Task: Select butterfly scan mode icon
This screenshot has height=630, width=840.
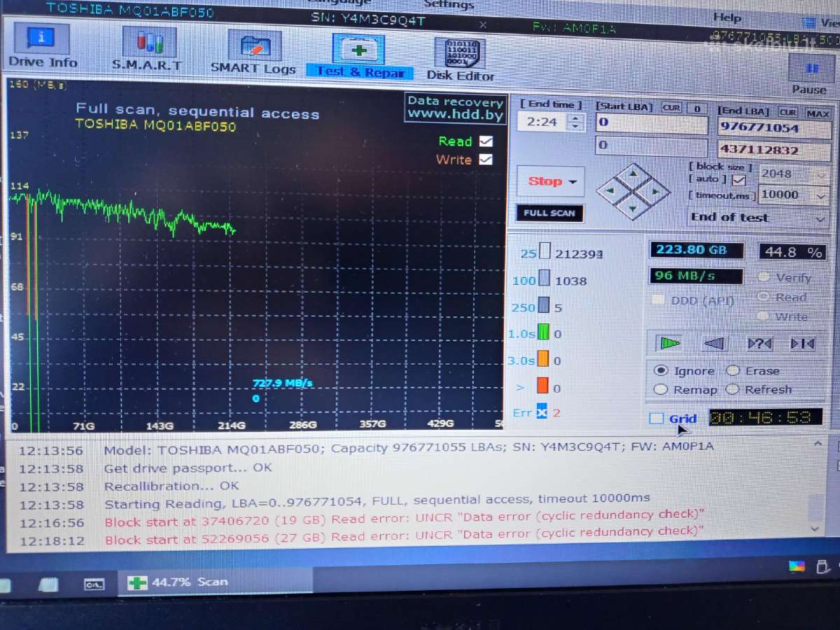Action: point(801,343)
